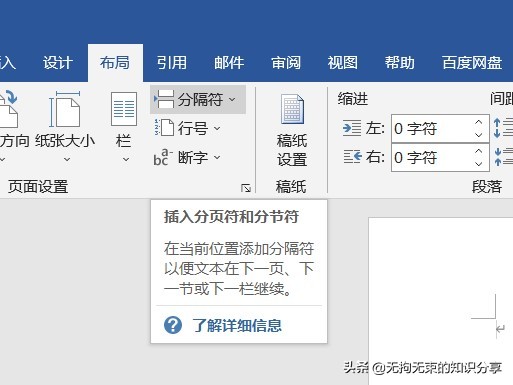The image size is (513, 385).
Task: Click the 段落 group label
Action: (x=487, y=187)
